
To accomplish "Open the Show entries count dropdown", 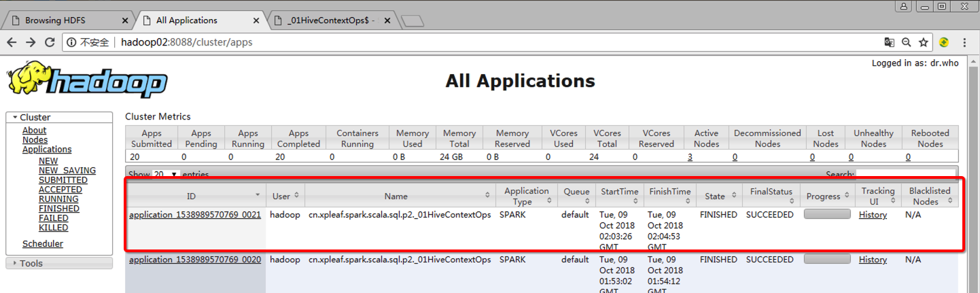I will point(166,175).
